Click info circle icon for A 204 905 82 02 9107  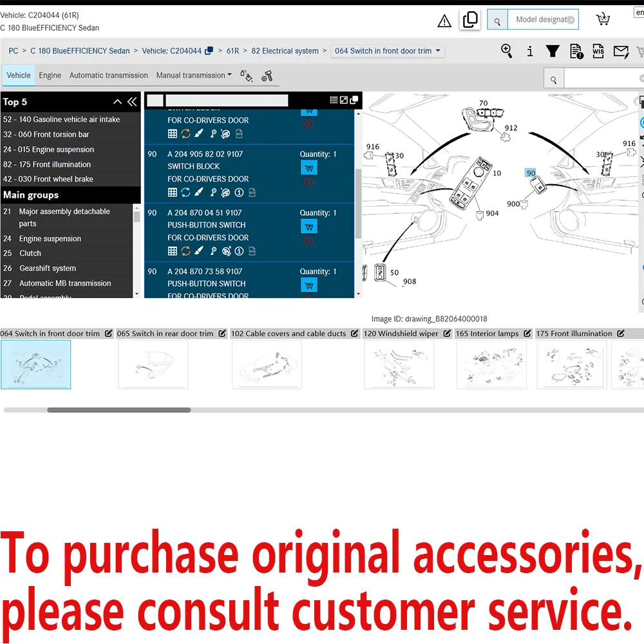239,192
